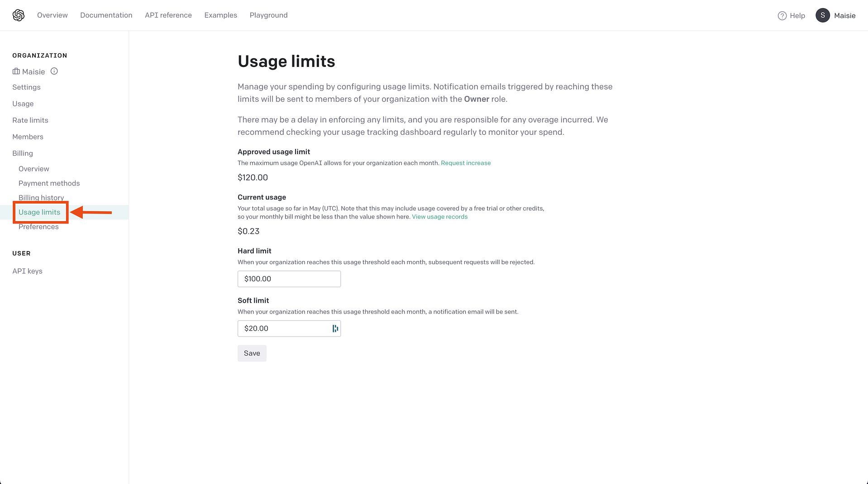Switch to the Documentation tab
This screenshot has height=484, width=868.
(106, 15)
